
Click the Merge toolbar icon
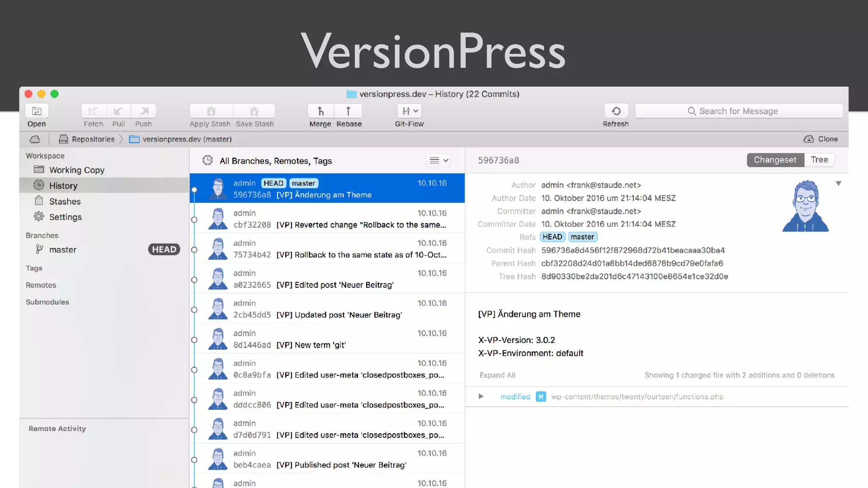pos(321,111)
